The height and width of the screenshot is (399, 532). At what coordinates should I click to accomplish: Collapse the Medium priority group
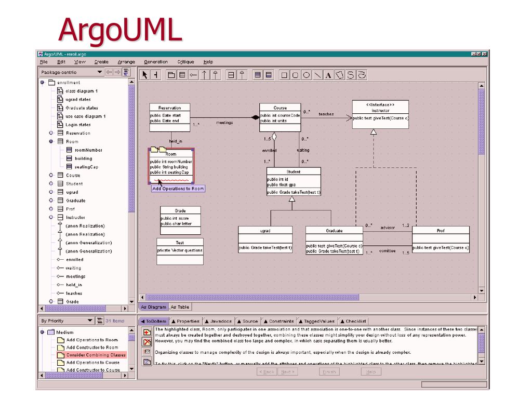coord(43,332)
